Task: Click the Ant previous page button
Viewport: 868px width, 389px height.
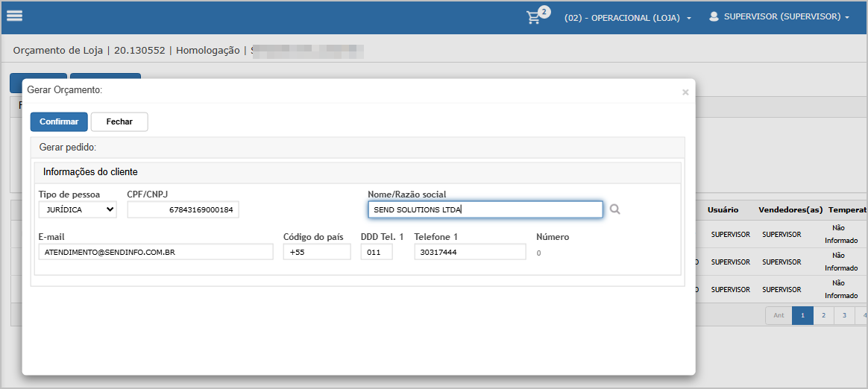Action: pos(779,315)
